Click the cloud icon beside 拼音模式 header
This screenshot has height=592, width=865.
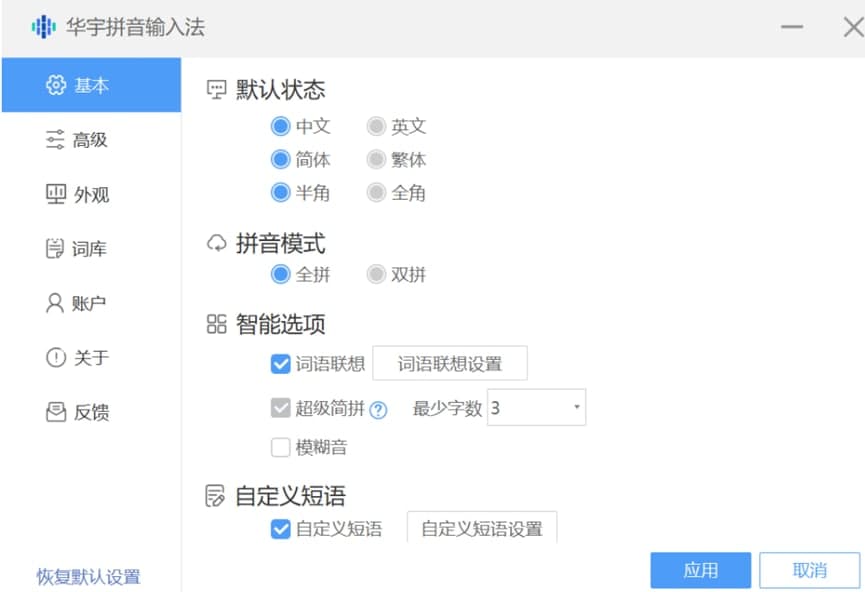pos(214,242)
